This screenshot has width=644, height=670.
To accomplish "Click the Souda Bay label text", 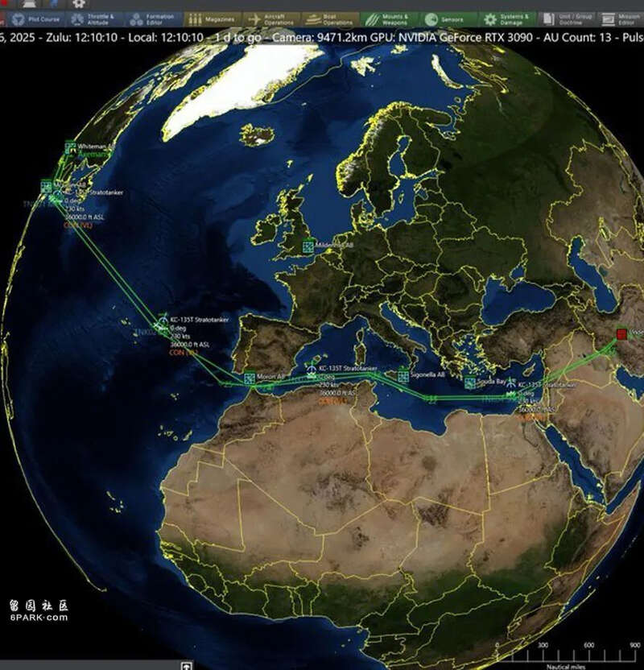I will coord(491,381).
